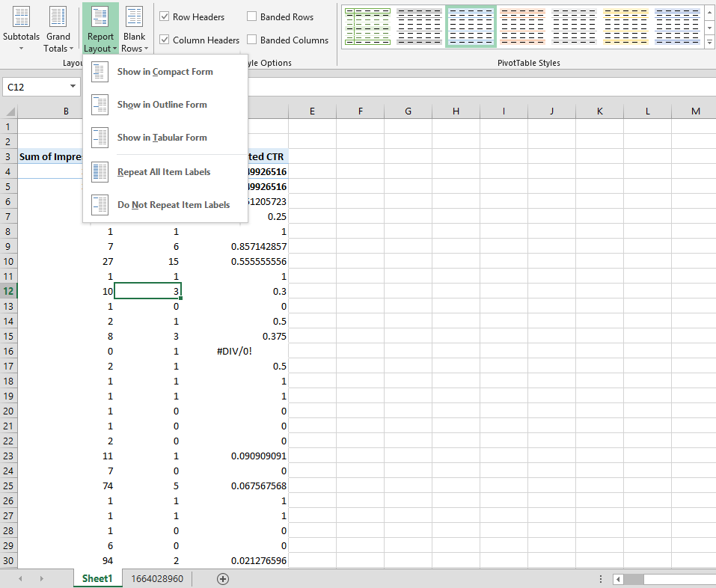Click the Do Not Repeat Item Labels icon
This screenshot has width=716, height=588.
(x=100, y=205)
